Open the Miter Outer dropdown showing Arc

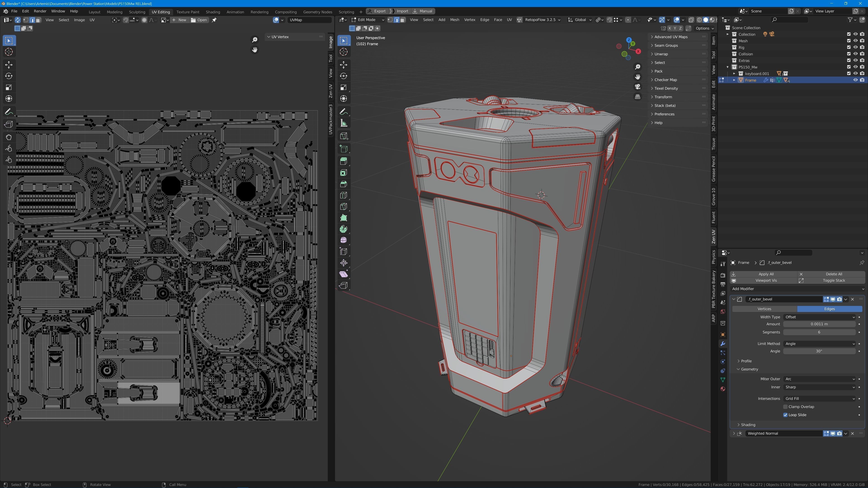pos(819,379)
